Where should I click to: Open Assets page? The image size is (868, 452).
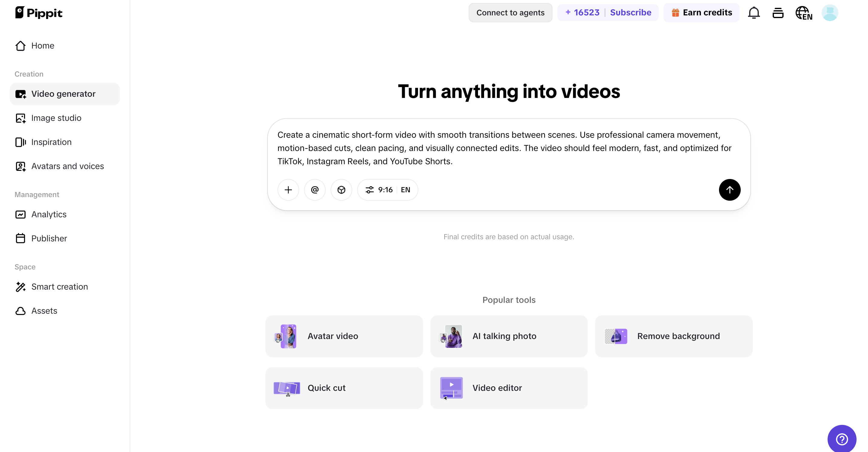coord(65,311)
